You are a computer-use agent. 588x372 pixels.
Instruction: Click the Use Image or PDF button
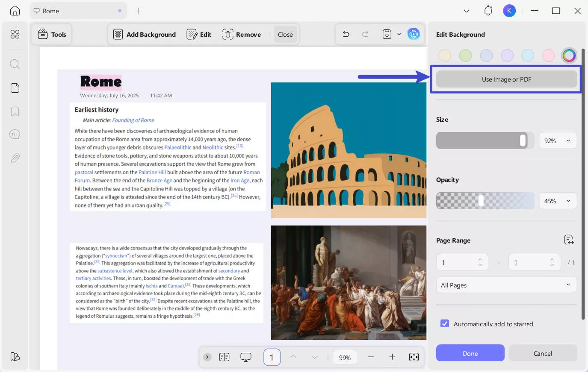pyautogui.click(x=506, y=79)
